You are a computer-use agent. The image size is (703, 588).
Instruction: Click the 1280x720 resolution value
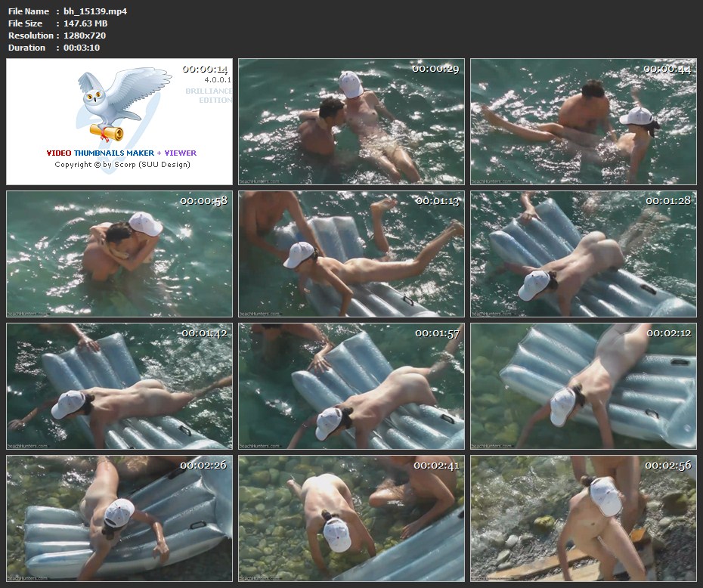point(85,36)
